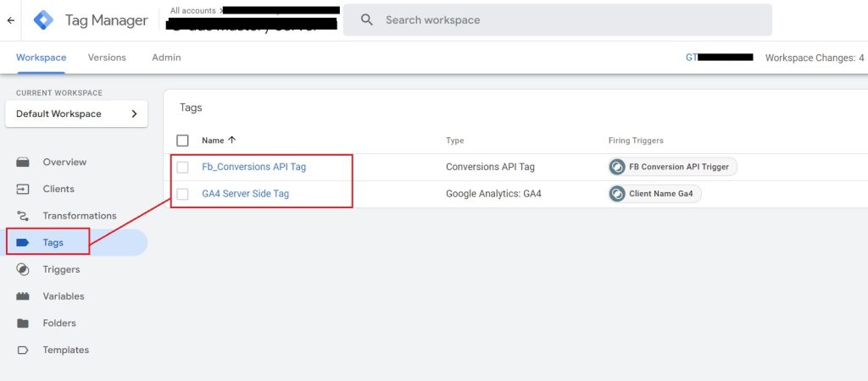Toggle the select-all tags checkbox
Screen dimensions: 868x381
point(183,141)
